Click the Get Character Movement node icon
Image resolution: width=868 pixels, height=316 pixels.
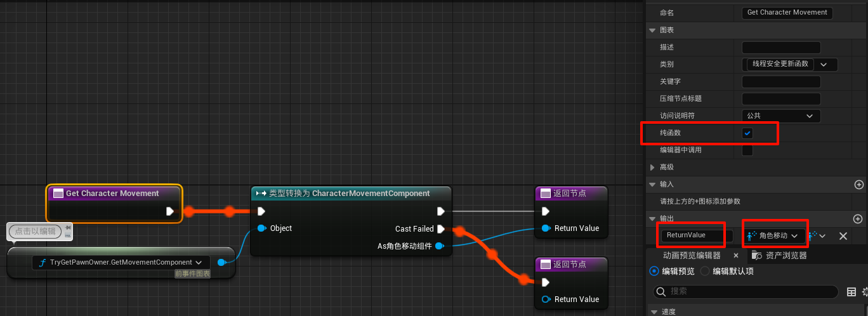58,194
